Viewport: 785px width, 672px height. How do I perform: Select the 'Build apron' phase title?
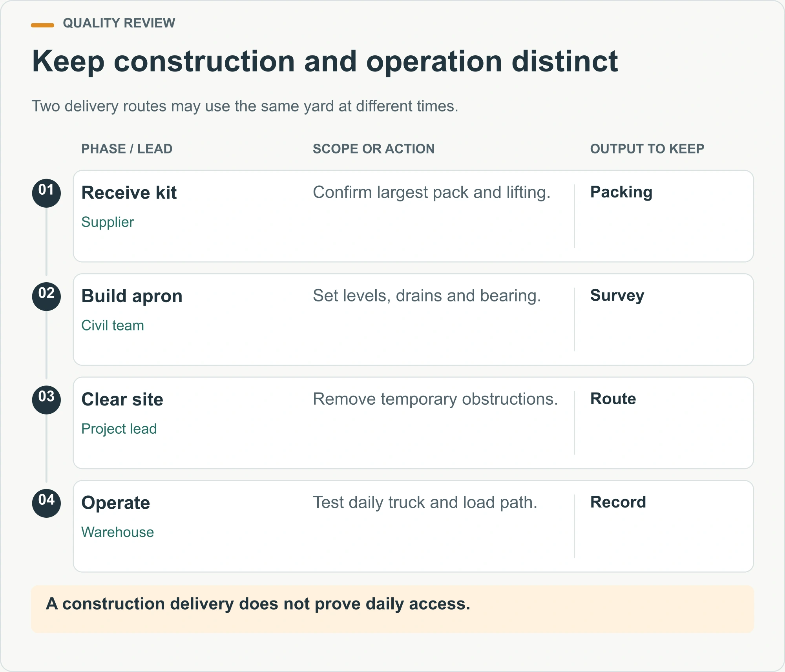point(132,296)
